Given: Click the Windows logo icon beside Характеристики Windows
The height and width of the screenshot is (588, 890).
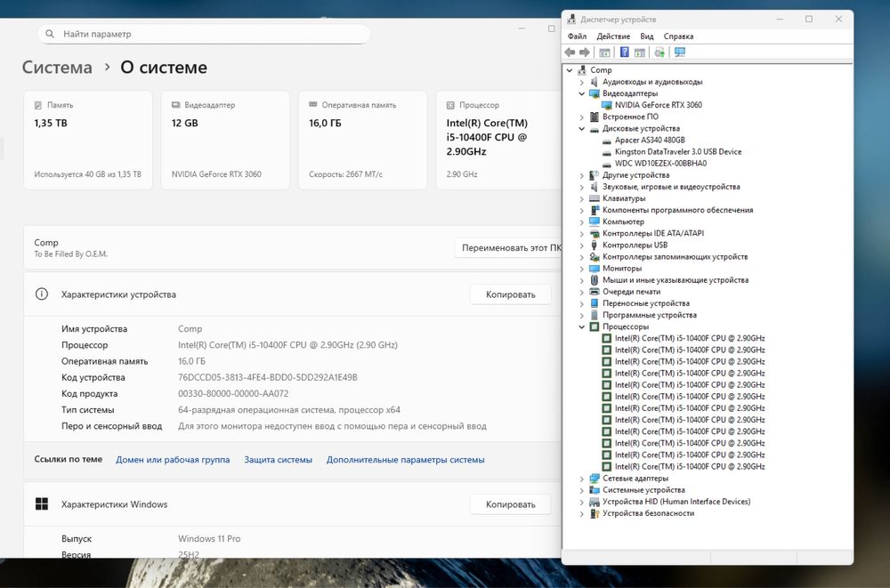Looking at the screenshot, I should point(42,504).
